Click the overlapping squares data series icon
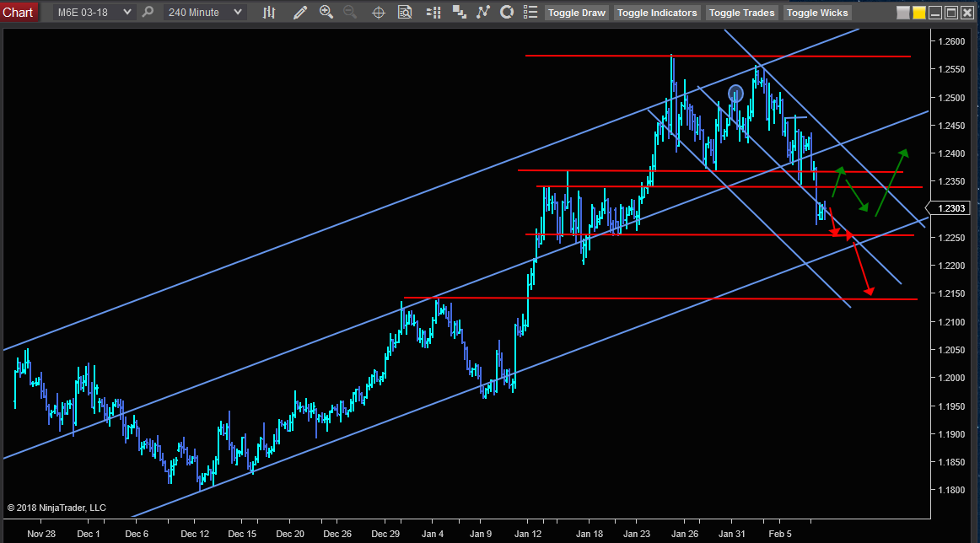 460,13
